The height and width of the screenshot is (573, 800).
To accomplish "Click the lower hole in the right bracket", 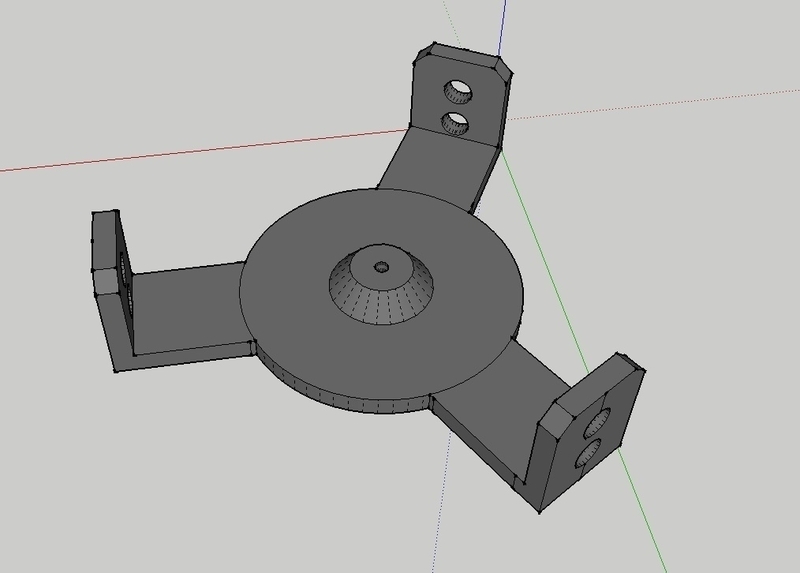I will pos(588,452).
